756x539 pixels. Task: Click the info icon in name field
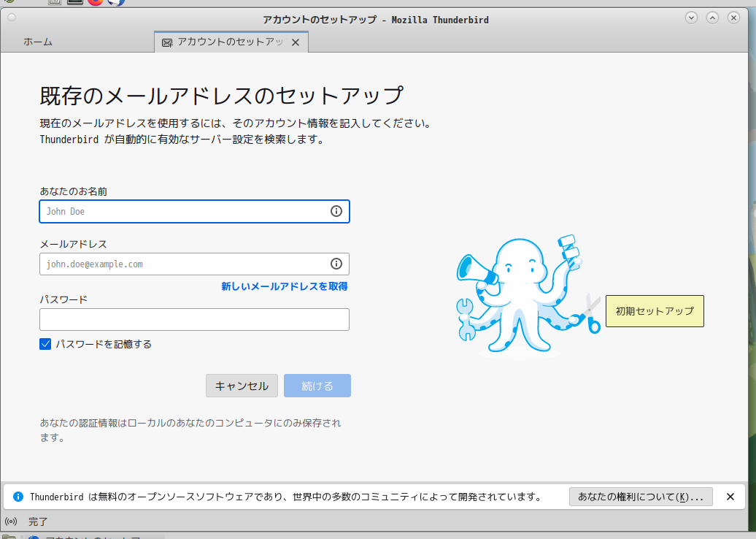336,211
